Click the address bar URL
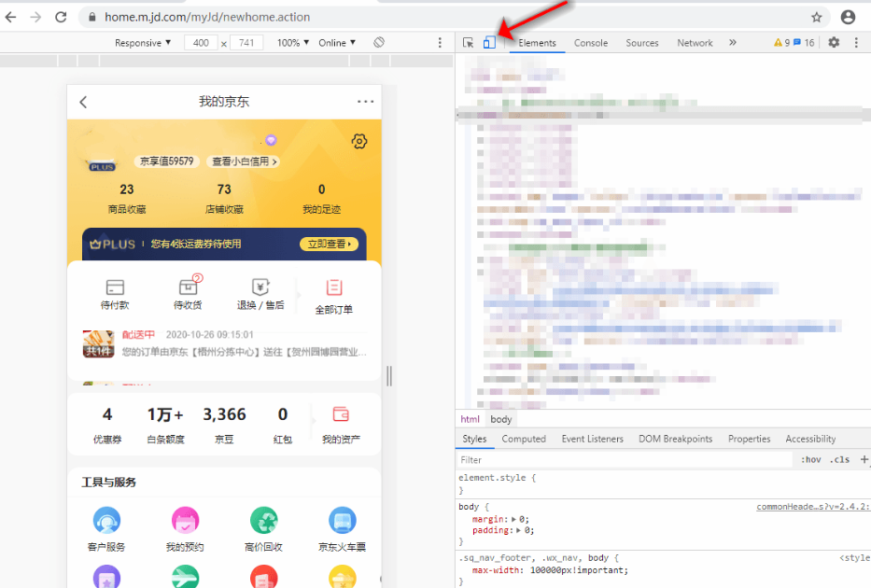The width and height of the screenshot is (871, 588). point(207,17)
